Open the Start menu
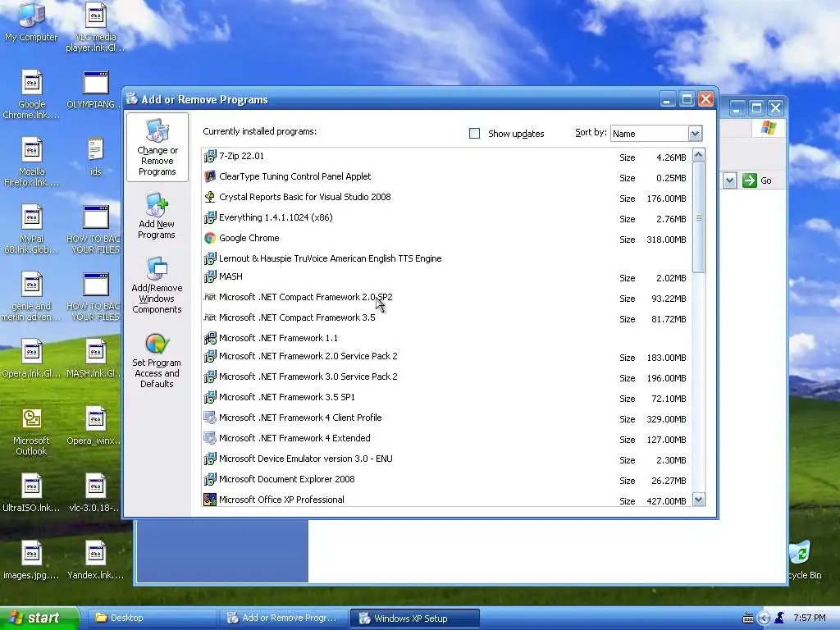The image size is (840, 630). point(39,619)
